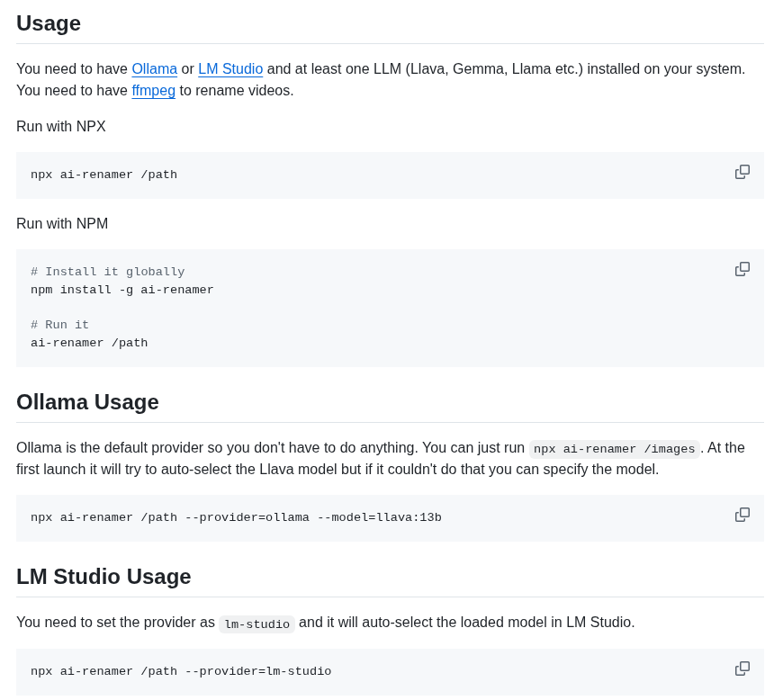Copy the lm-studio provider command
The height and width of the screenshot is (700, 783).
coord(742,669)
